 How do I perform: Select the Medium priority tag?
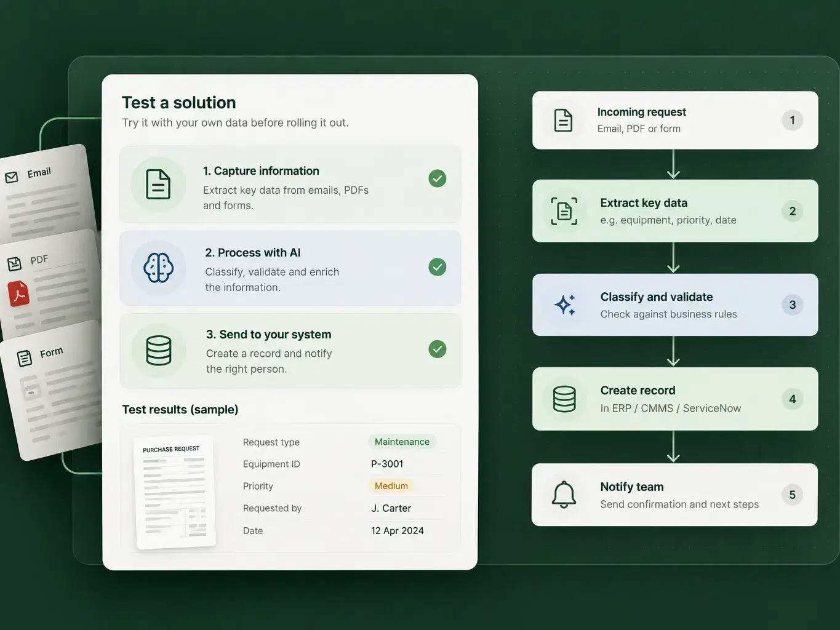391,486
